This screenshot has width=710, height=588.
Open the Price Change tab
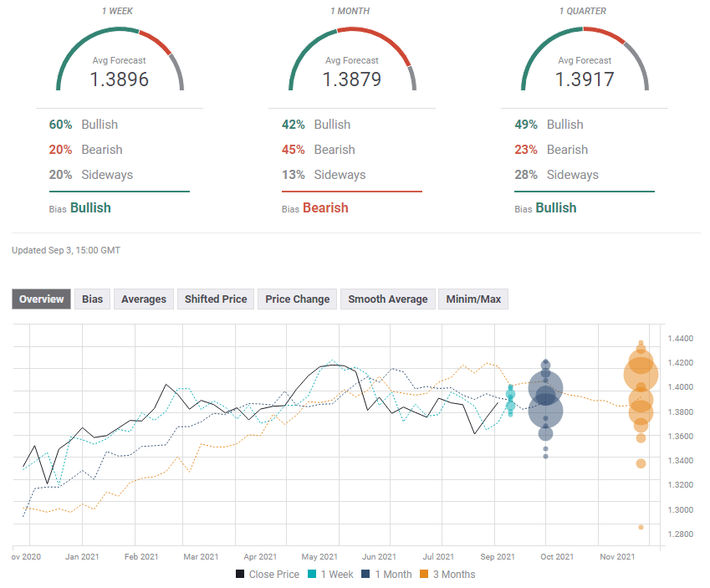(297, 299)
